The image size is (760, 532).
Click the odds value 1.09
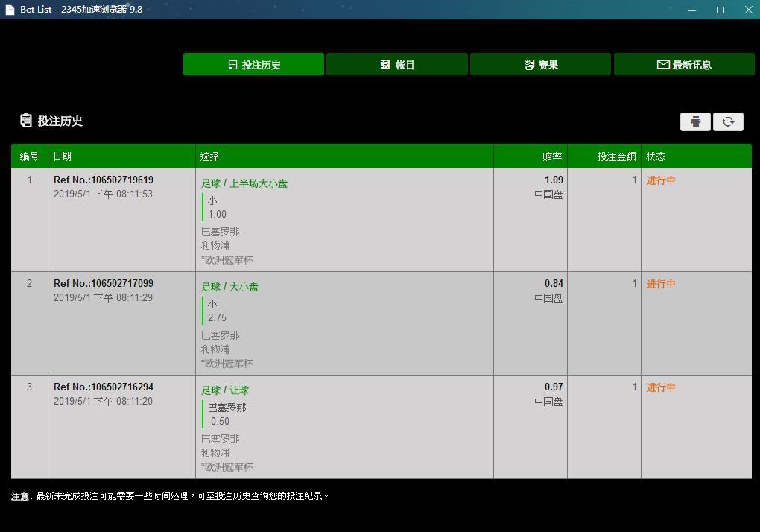tap(554, 180)
